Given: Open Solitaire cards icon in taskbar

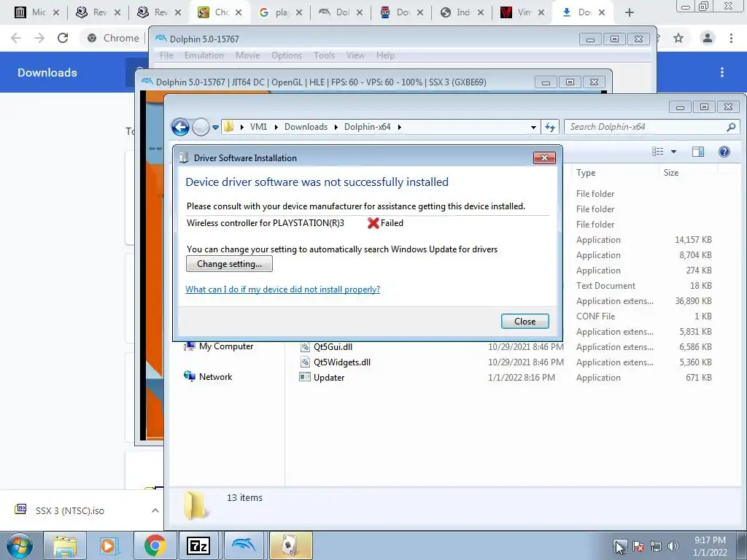Looking at the screenshot, I should [290, 545].
